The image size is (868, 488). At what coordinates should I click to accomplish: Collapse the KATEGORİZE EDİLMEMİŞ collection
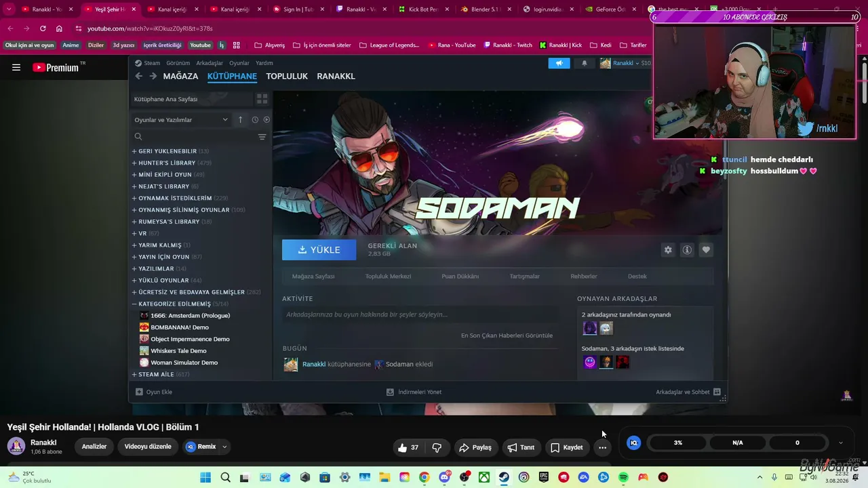(x=134, y=304)
